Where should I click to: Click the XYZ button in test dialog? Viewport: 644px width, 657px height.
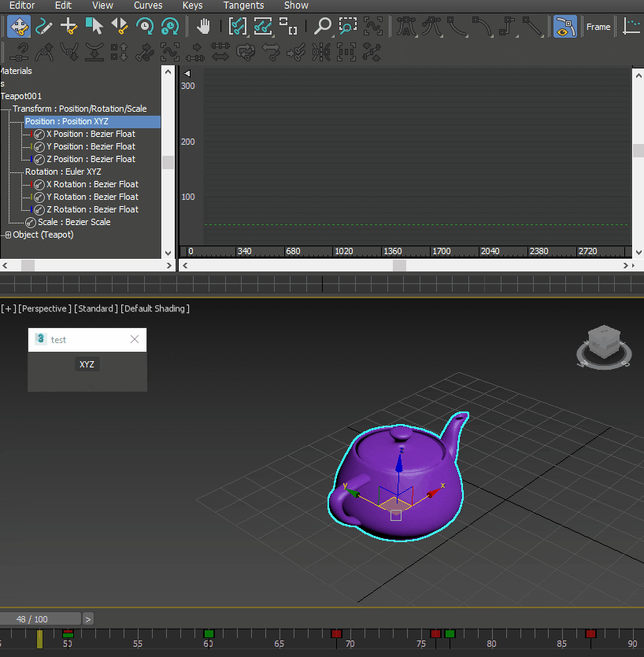[87, 364]
